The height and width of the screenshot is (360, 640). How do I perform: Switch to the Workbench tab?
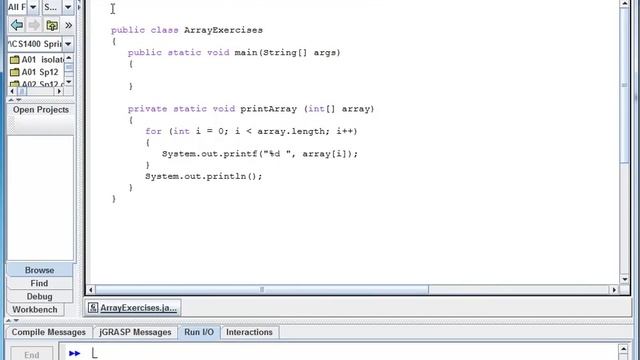click(x=35, y=309)
